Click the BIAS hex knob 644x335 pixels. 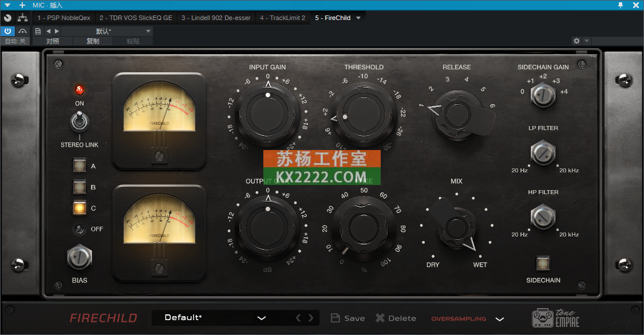point(79,257)
